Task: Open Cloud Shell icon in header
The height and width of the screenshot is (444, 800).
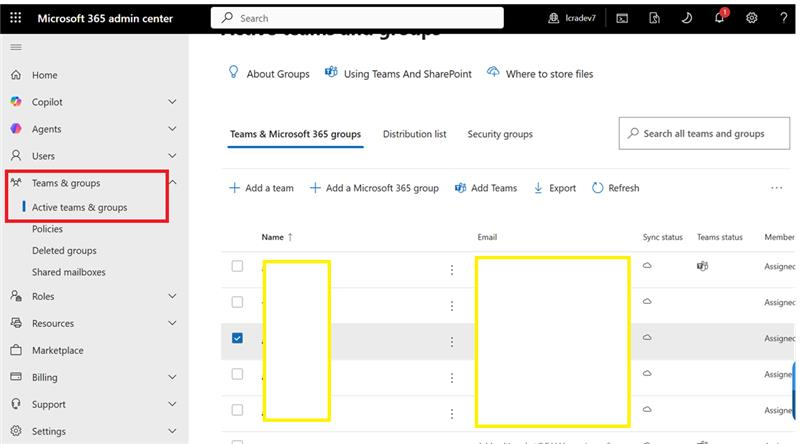Action: 622,18
